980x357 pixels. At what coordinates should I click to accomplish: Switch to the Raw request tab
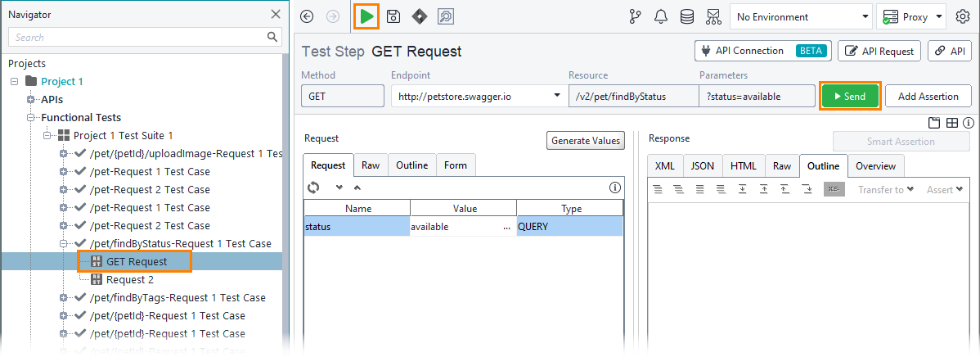[x=371, y=165]
